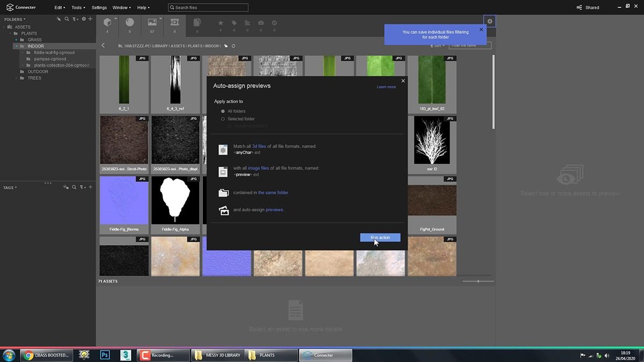This screenshot has width=644, height=362.
Task: Dismiss the blue filtering tip notification
Action: (x=481, y=29)
